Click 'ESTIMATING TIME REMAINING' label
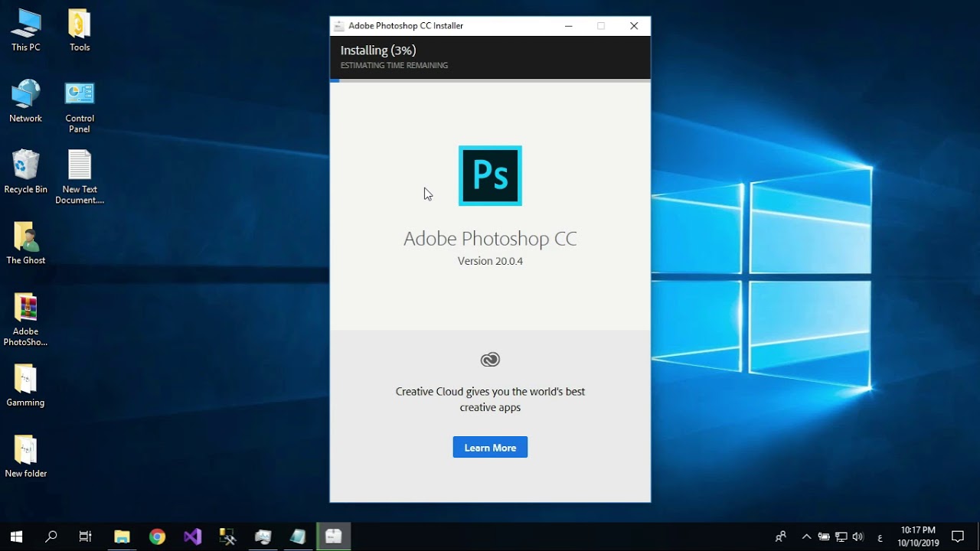Viewport: 980px width, 551px height. click(x=394, y=66)
